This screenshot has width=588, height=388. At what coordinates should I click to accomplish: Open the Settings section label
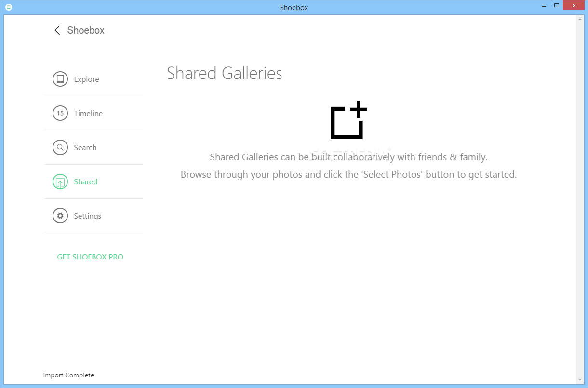(88, 216)
